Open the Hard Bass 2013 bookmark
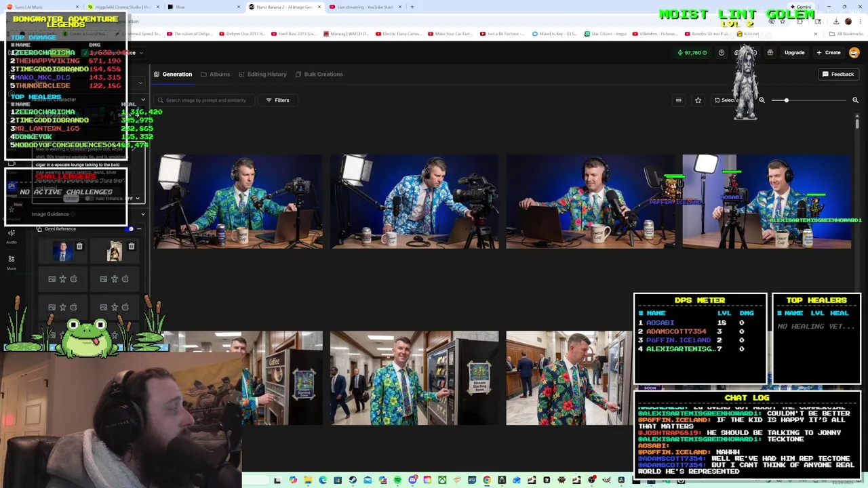The width and height of the screenshot is (868, 488). (x=293, y=33)
